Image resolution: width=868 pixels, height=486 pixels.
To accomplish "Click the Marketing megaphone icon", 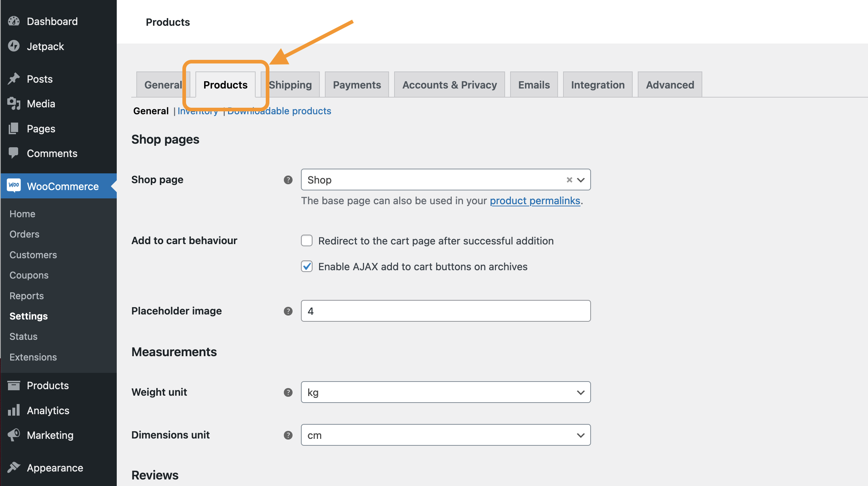I will (14, 435).
